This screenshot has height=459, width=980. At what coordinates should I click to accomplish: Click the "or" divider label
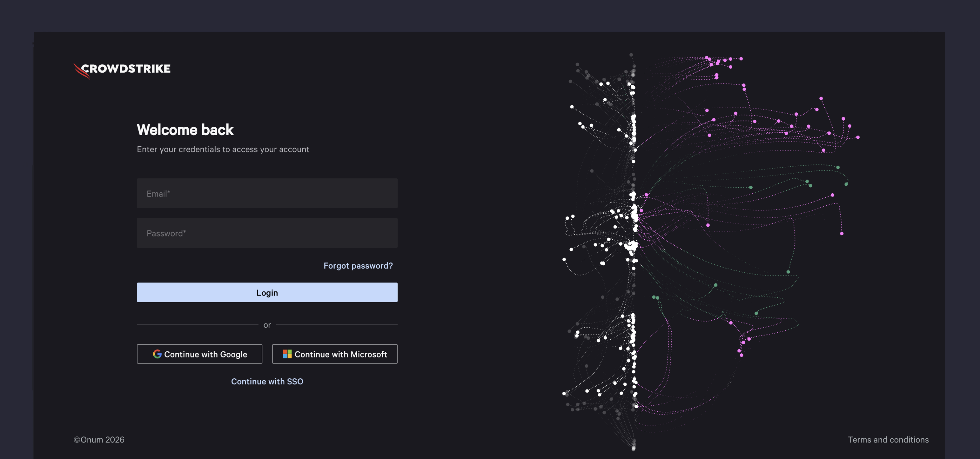pos(267,325)
